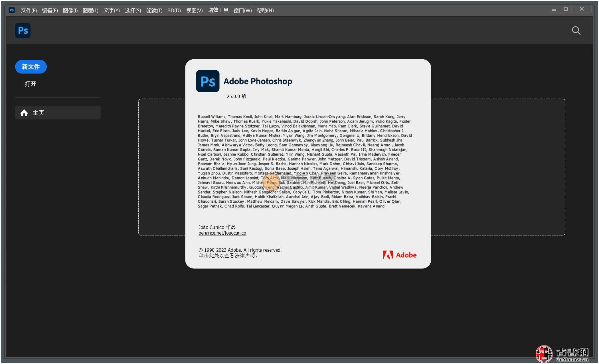Close the Photoshop window
The image size is (599, 364).
[582, 9]
